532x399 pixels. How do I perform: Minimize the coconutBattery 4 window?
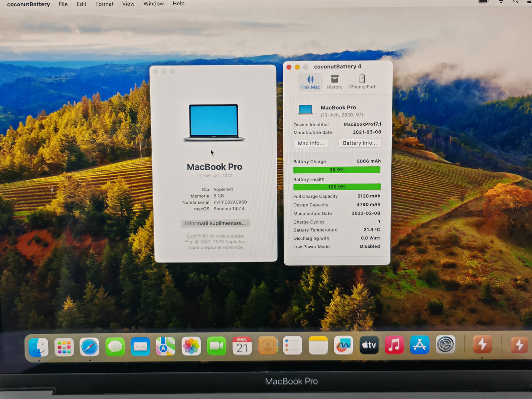click(x=297, y=67)
